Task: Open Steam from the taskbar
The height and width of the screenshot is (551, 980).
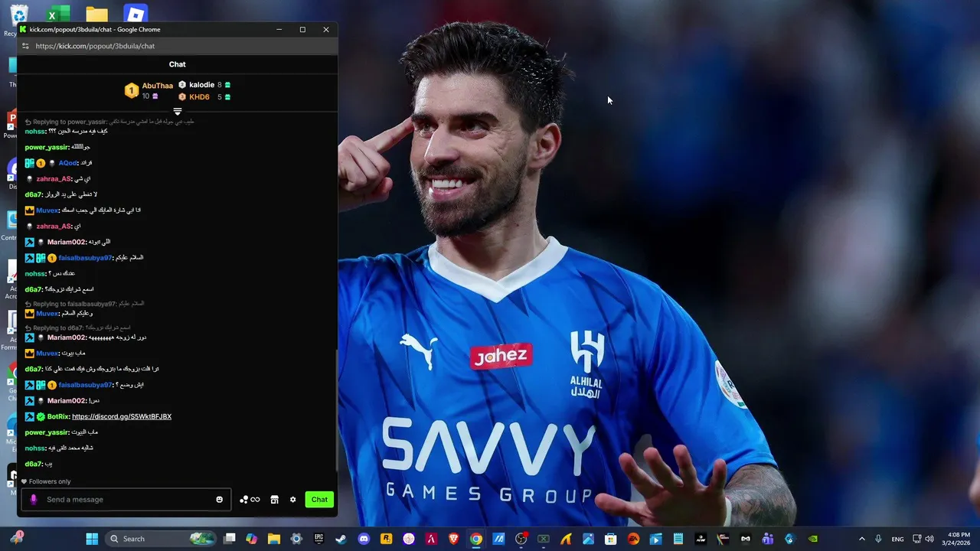Action: point(341,539)
